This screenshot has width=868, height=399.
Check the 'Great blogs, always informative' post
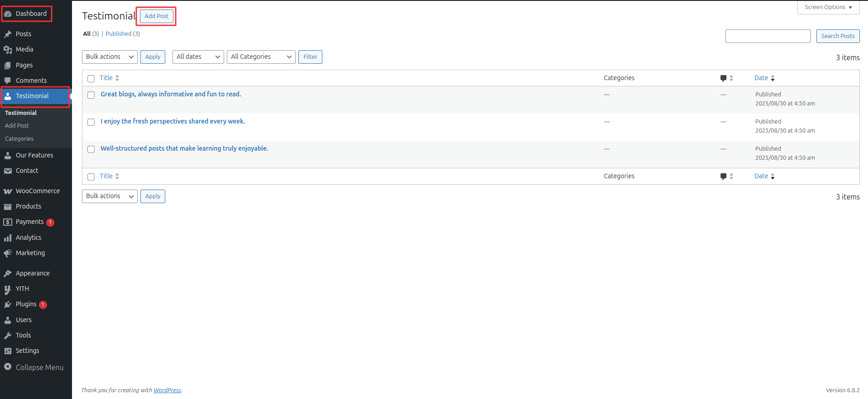91,95
